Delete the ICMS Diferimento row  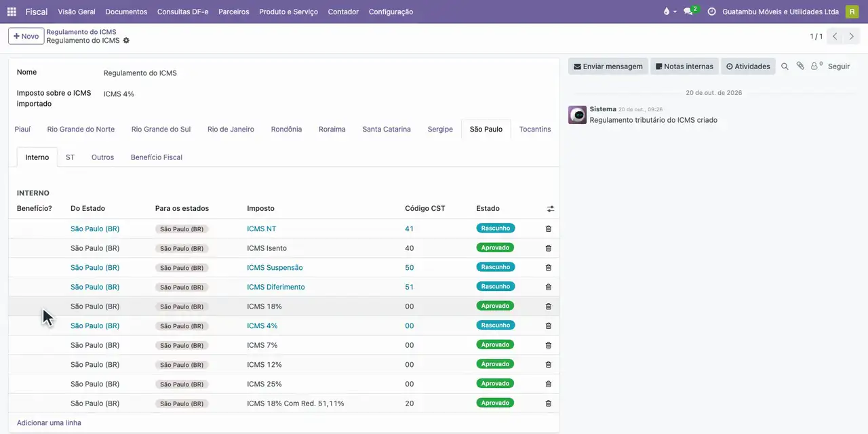pos(549,287)
